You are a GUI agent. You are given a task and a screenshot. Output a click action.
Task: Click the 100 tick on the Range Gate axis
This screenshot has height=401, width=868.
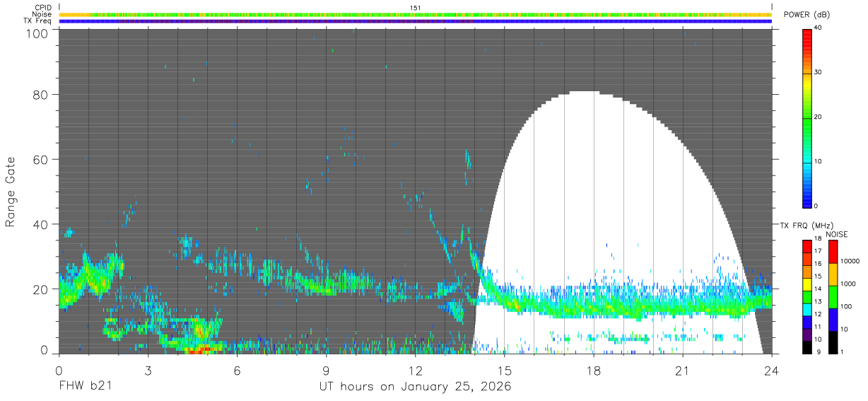[38, 33]
